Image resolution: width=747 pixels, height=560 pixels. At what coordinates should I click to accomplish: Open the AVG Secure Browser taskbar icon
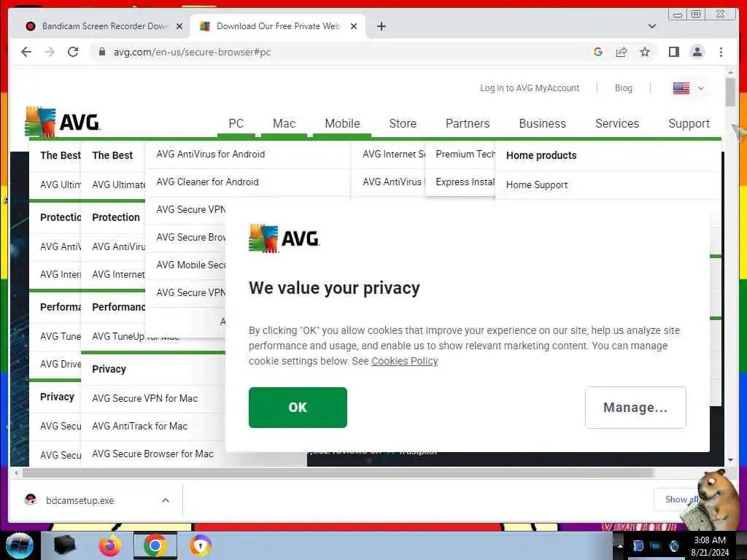pyautogui.click(x=200, y=545)
